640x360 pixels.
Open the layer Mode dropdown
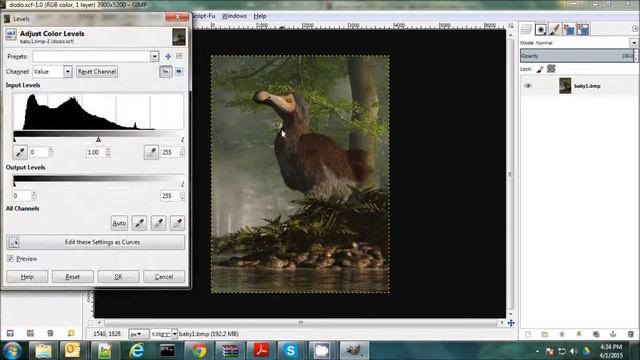coord(633,42)
